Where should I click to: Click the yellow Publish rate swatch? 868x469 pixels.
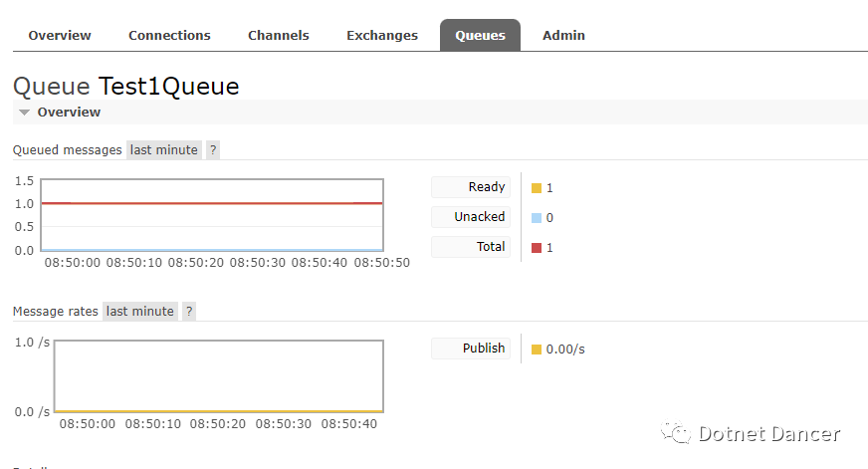point(537,350)
